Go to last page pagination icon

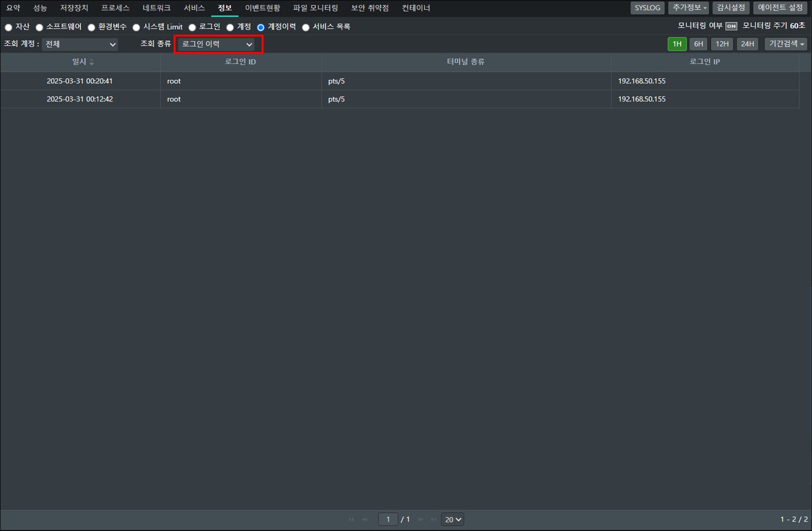[x=434, y=519]
